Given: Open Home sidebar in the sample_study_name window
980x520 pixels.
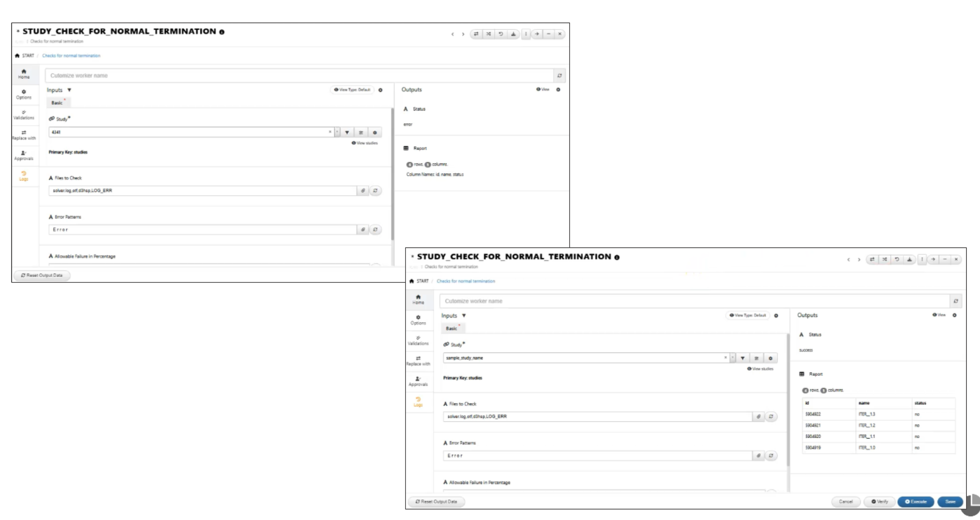Looking at the screenshot, I should click(x=418, y=299).
